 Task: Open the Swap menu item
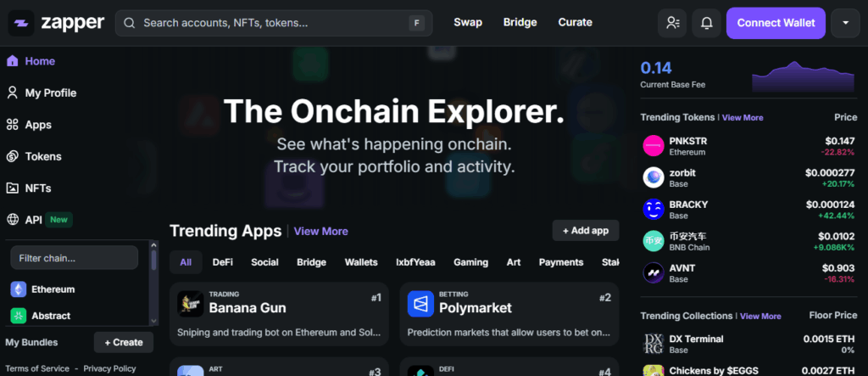pos(468,23)
